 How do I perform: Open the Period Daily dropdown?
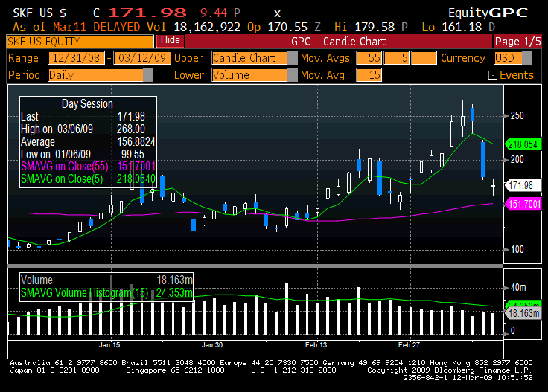[x=101, y=75]
